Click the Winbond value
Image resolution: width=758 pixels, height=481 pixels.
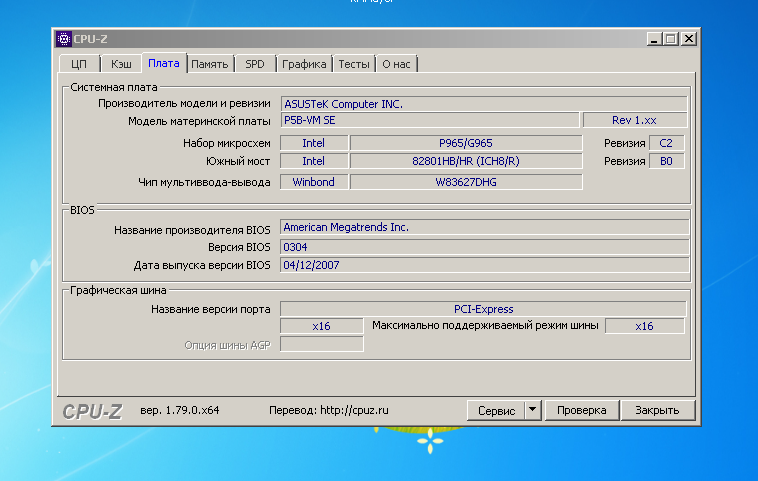coord(314,182)
